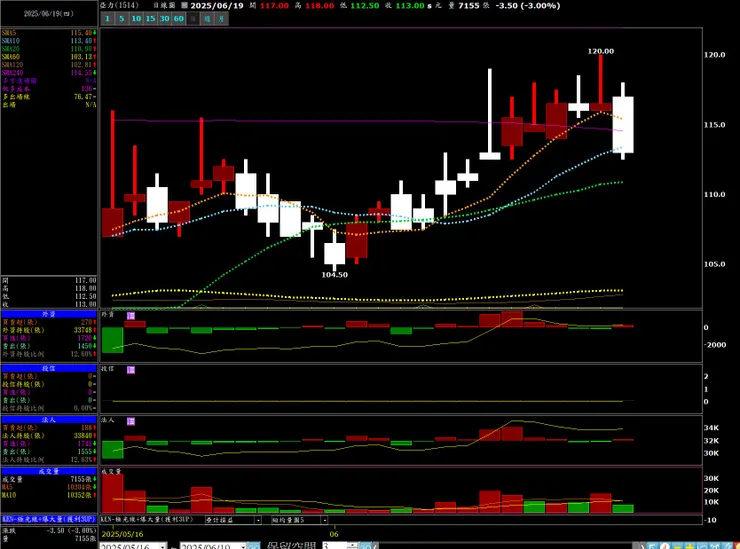740x549 pixels.
Task: Click the 法人持股比例 12.63% row
Action: point(49,460)
